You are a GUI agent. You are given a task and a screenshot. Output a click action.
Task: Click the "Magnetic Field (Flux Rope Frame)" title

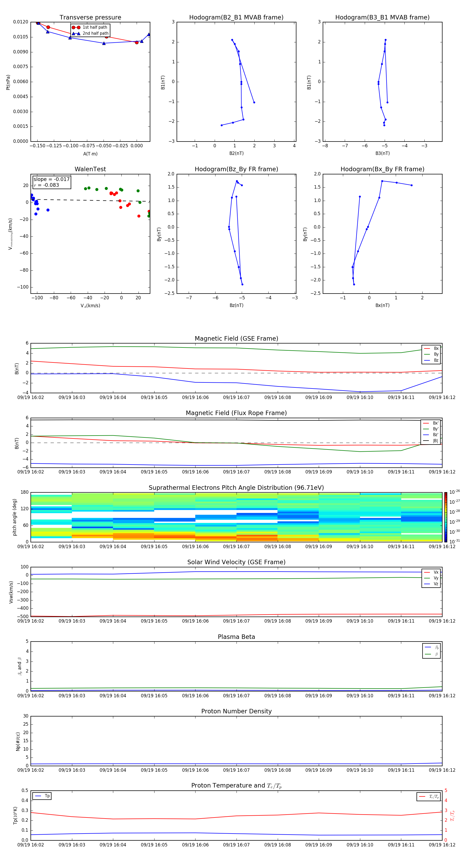236,413
